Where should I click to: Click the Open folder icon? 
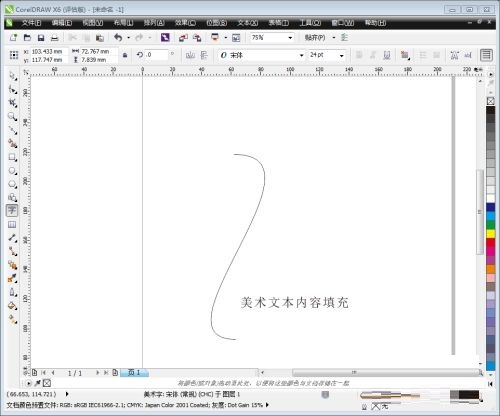pos(27,38)
